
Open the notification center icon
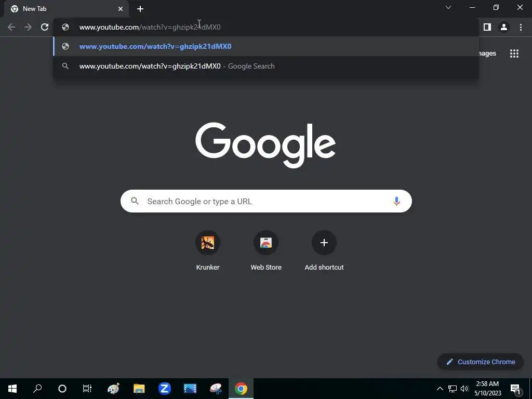515,389
